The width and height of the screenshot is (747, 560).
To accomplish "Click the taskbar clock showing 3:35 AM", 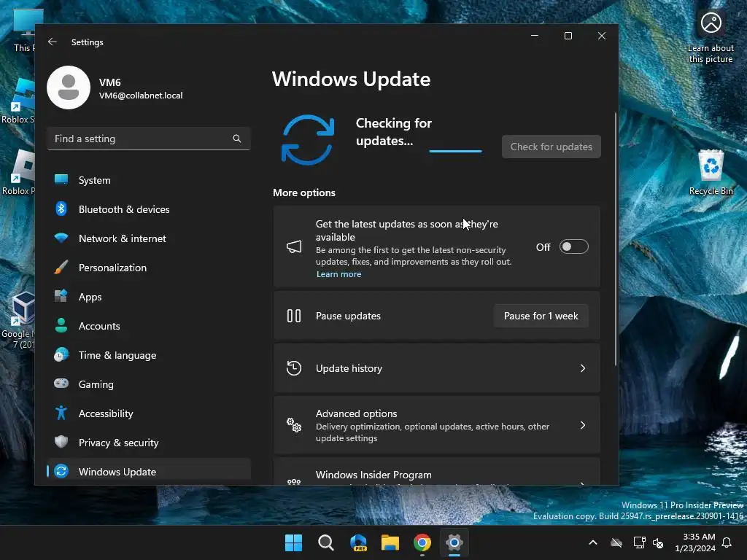I will 695,542.
